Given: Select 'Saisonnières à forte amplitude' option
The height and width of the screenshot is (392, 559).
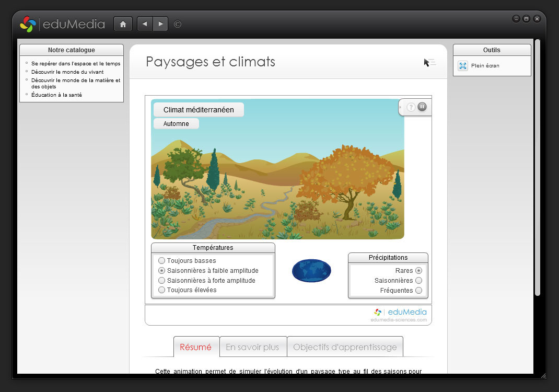Looking at the screenshot, I should coord(162,281).
